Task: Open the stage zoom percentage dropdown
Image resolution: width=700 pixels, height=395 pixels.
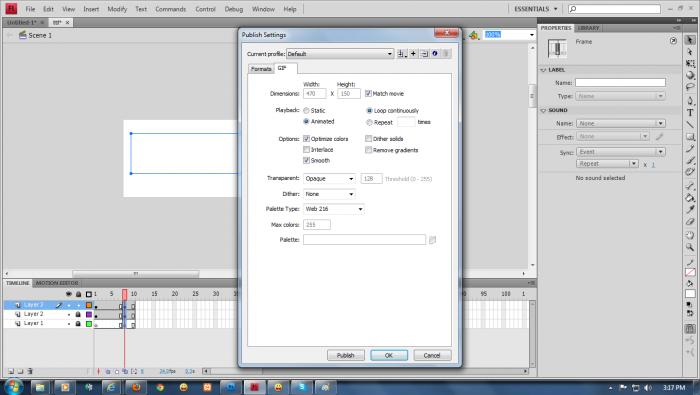Action: point(532,35)
